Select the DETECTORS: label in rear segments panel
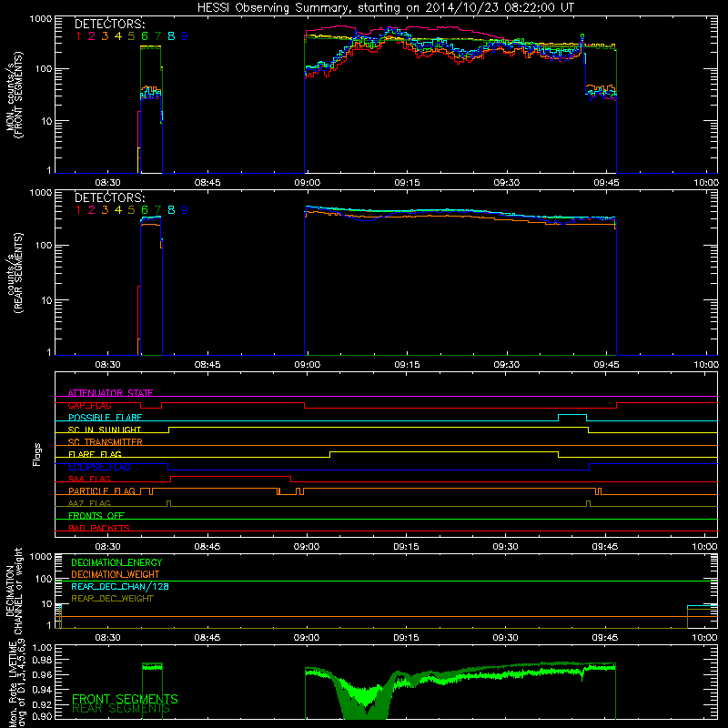 click(x=109, y=197)
